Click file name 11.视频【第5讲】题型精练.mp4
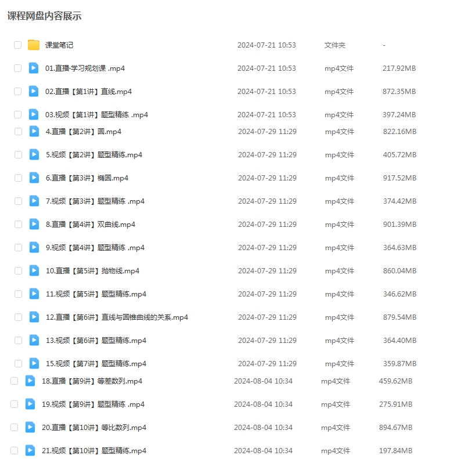This screenshot has height=459, width=476. (x=96, y=294)
